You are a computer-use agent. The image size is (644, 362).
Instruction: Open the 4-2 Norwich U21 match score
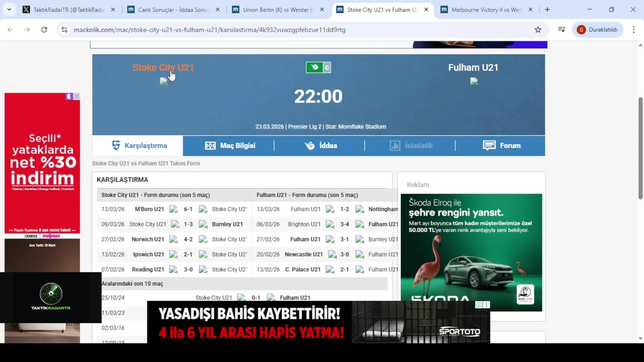coord(188,239)
